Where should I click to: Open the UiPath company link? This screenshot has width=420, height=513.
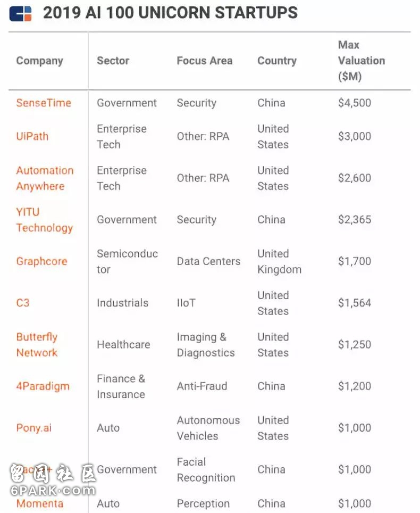pyautogui.click(x=32, y=136)
